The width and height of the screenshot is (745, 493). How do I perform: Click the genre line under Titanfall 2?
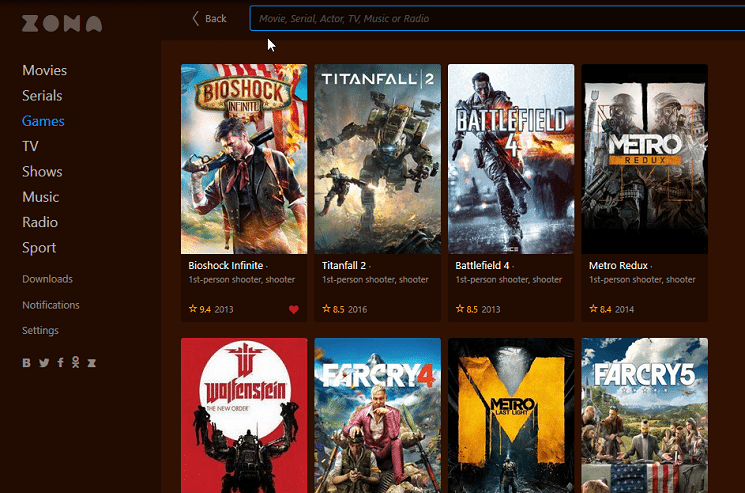tap(375, 280)
